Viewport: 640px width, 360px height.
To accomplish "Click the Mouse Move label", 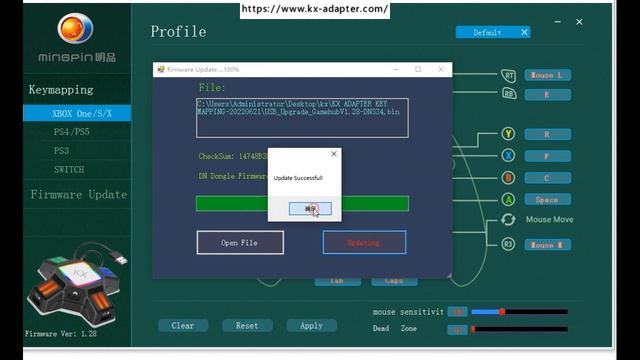I will pyautogui.click(x=549, y=220).
